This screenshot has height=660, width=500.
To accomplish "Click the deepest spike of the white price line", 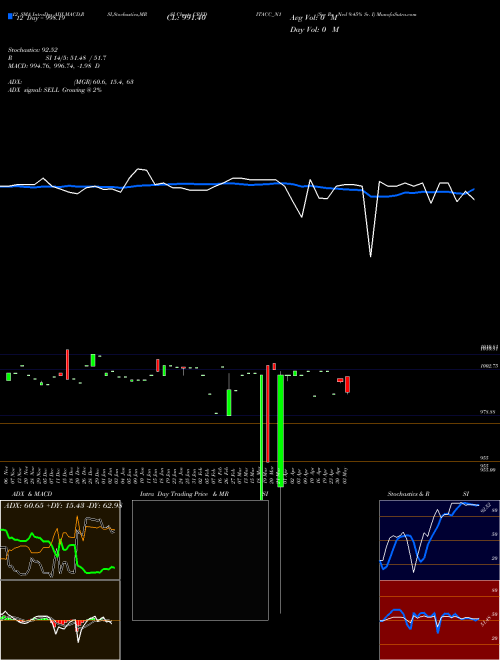I will (x=370, y=256).
